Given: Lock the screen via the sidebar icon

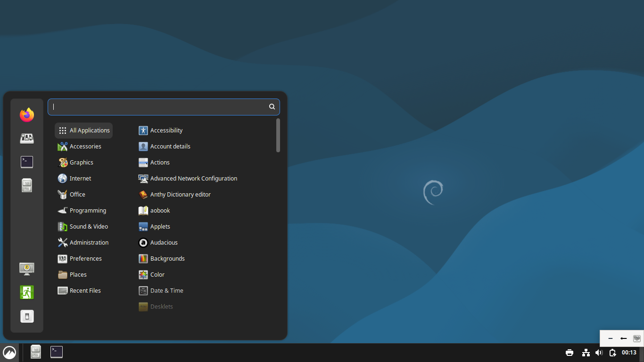Looking at the screenshot, I should pos(27,269).
